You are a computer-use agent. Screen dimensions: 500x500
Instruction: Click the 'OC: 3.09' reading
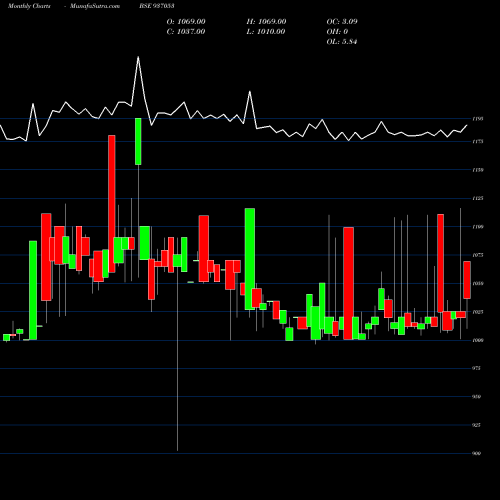point(342,22)
